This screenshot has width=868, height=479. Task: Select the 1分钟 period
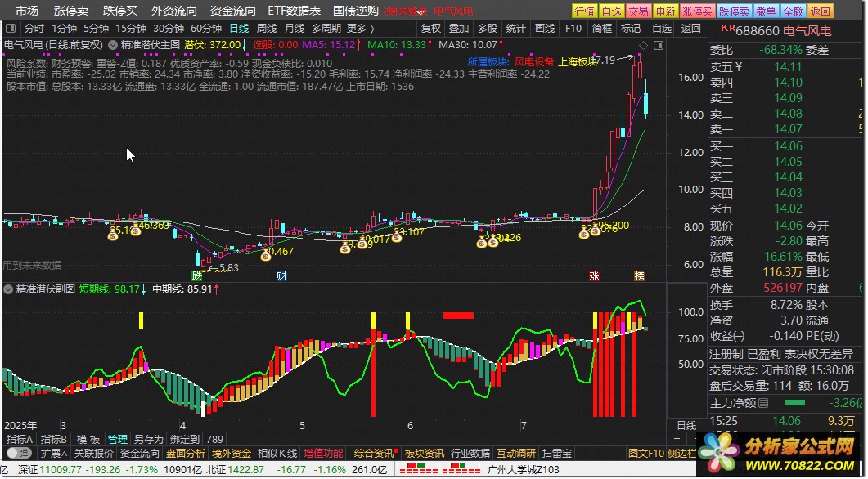(64, 29)
